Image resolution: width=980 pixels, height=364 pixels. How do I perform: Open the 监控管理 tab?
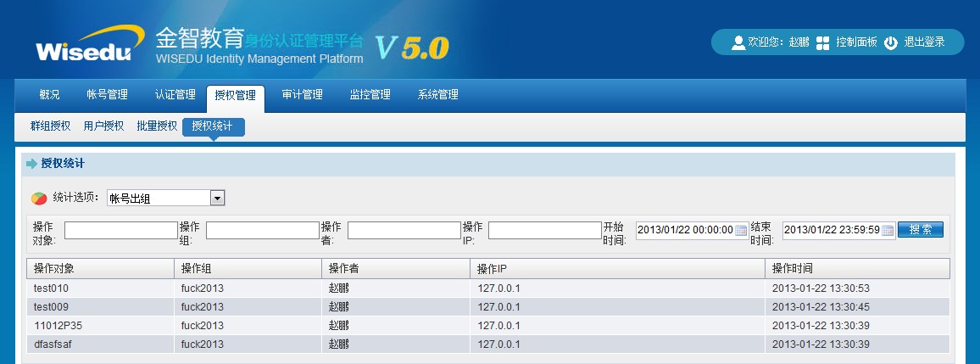click(370, 95)
